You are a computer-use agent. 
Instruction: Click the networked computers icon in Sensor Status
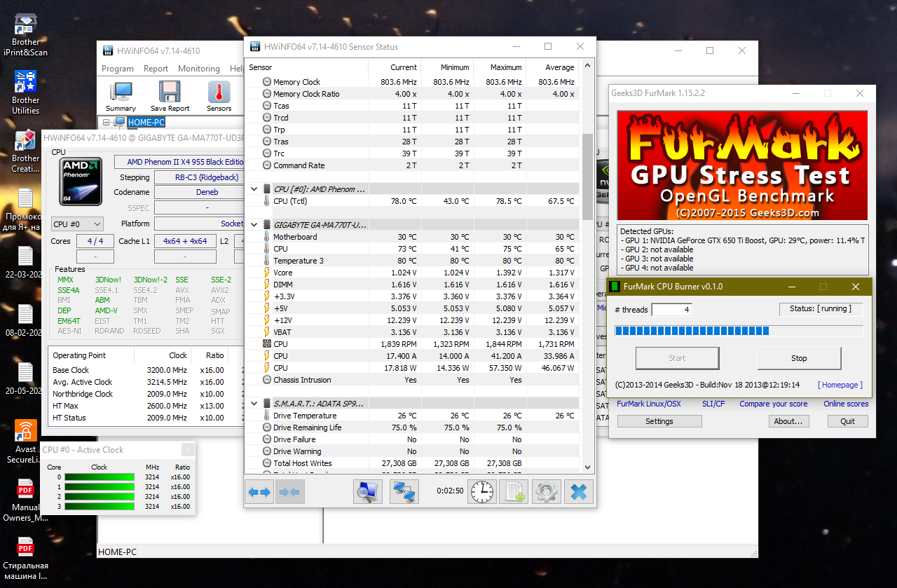404,492
